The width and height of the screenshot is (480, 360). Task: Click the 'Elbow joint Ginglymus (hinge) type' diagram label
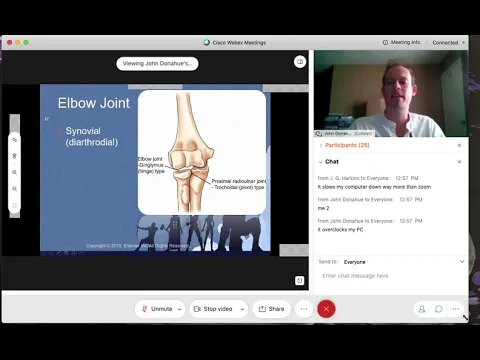click(151, 165)
